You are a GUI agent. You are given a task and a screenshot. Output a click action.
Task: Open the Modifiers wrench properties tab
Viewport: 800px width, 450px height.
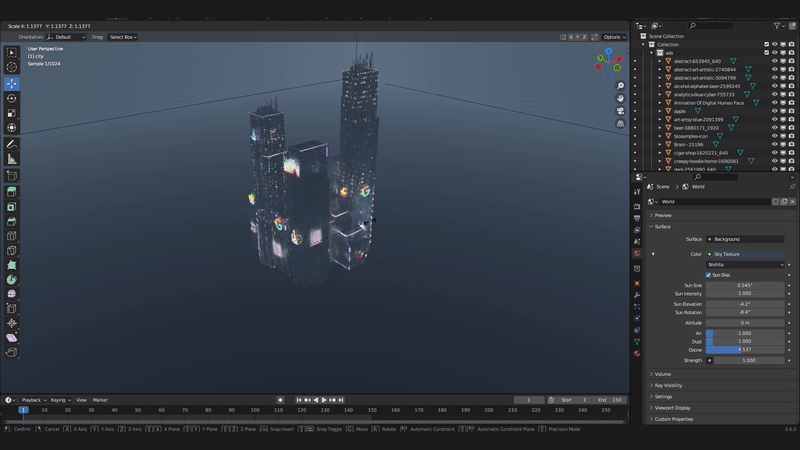click(x=637, y=295)
